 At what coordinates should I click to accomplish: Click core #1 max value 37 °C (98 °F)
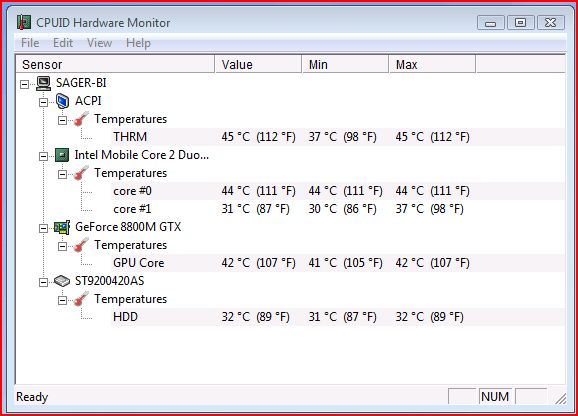click(429, 209)
